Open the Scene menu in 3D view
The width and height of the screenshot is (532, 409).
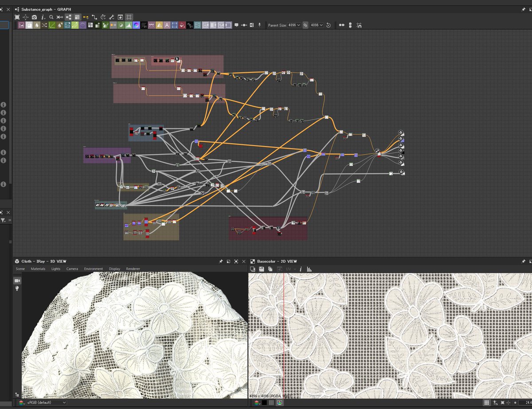pos(20,269)
